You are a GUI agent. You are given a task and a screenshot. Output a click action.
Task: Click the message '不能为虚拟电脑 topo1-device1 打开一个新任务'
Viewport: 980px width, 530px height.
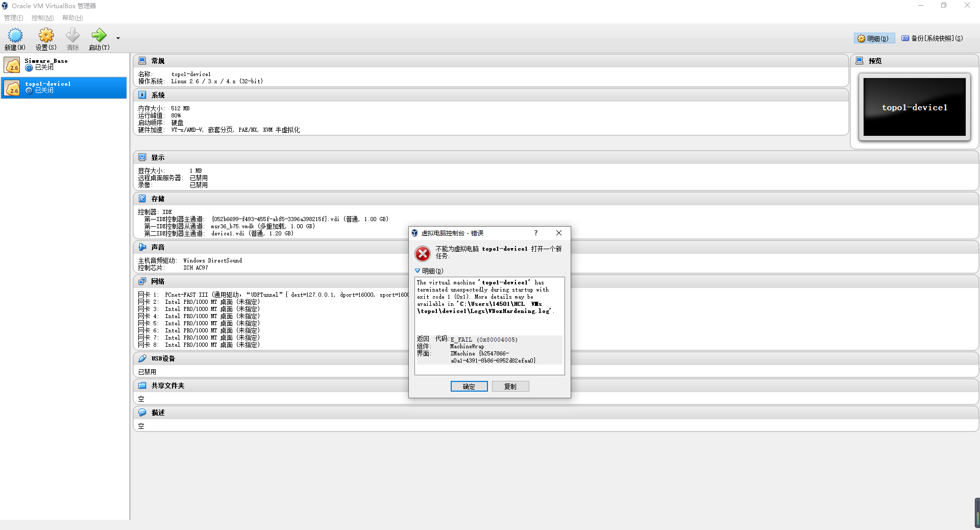(x=499, y=252)
